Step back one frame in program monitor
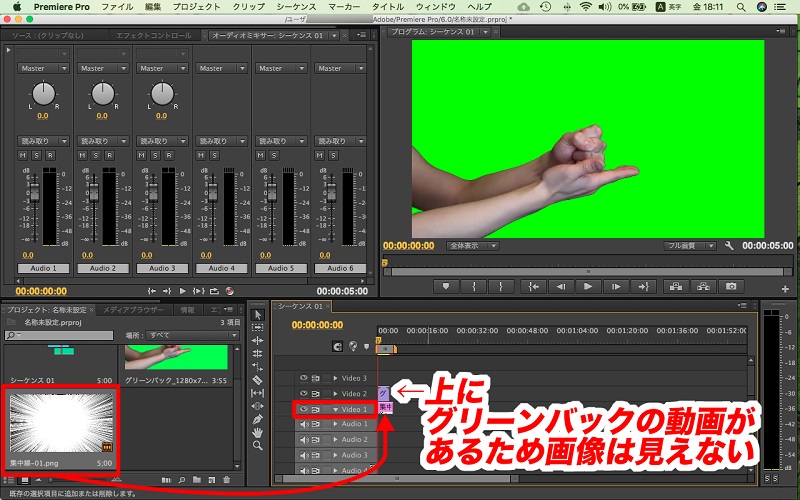The height and width of the screenshot is (500, 800). (x=561, y=287)
